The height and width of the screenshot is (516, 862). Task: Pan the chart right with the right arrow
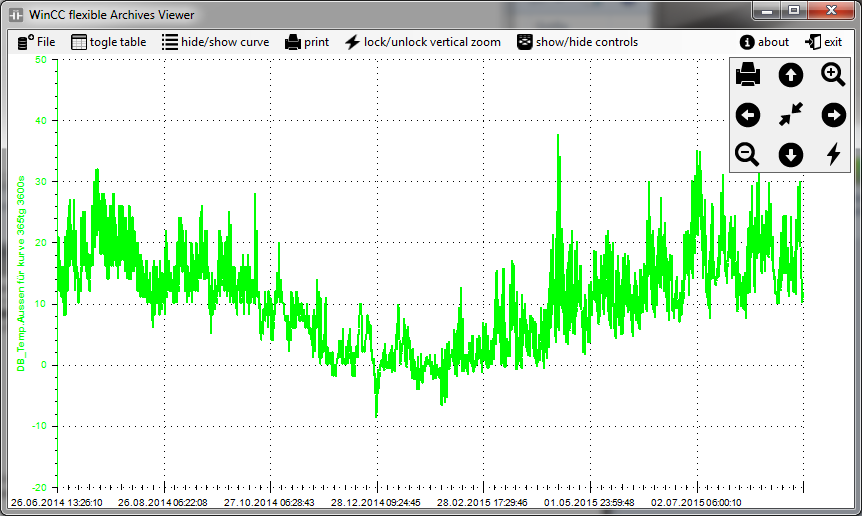click(x=833, y=115)
